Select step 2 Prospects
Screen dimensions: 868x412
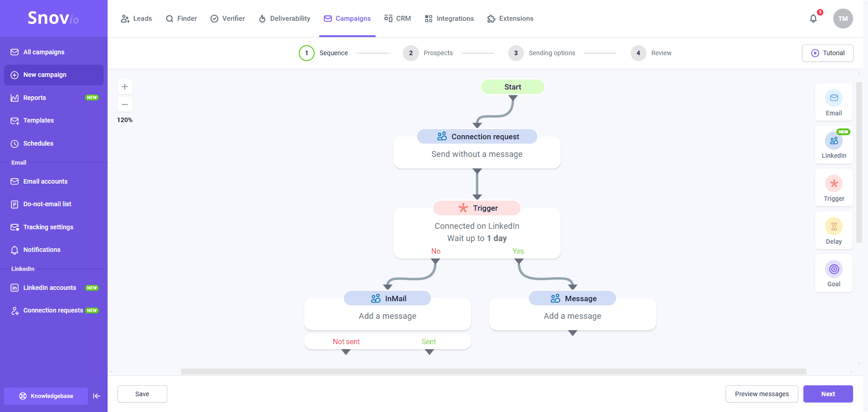coord(428,53)
